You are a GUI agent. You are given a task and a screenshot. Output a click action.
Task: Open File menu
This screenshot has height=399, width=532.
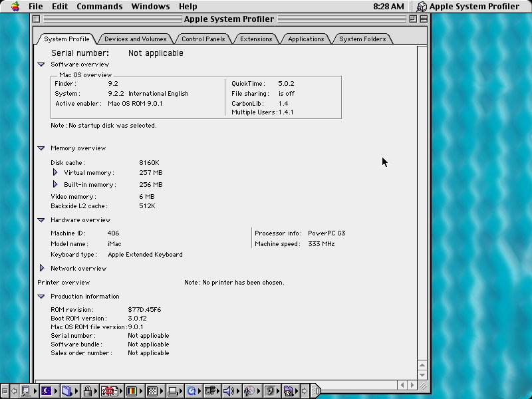(36, 6)
